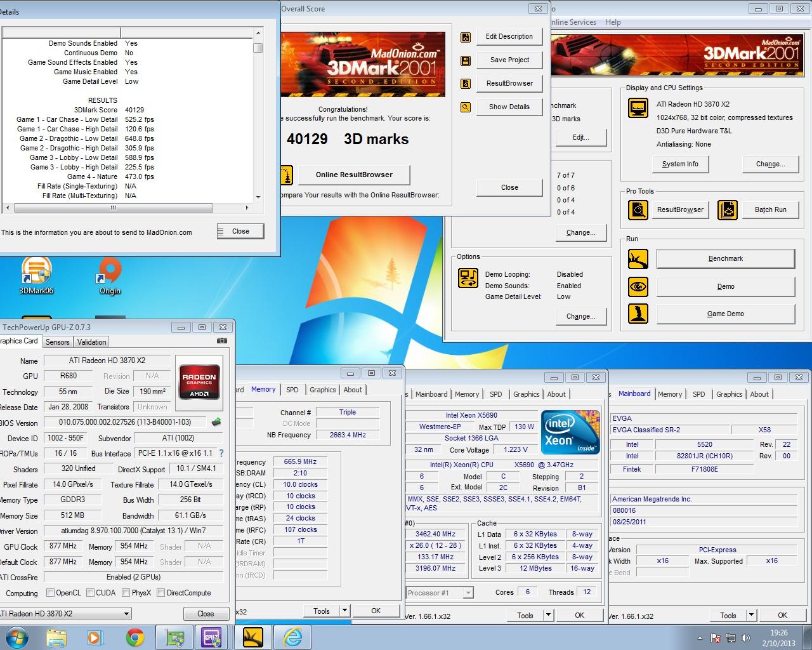Image resolution: width=812 pixels, height=650 pixels.
Task: Toggle the PhysX checkbox in GPU-Z
Action: pyautogui.click(x=126, y=593)
